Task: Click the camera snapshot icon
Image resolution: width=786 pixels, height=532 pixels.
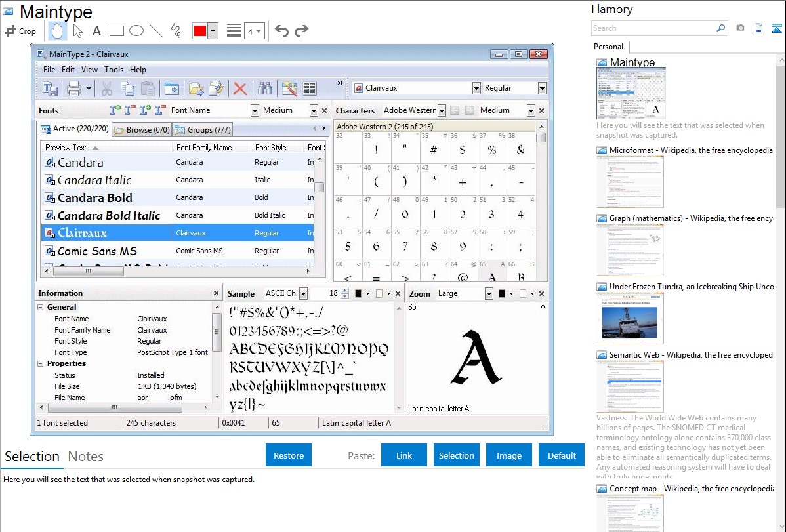Action: coord(740,28)
